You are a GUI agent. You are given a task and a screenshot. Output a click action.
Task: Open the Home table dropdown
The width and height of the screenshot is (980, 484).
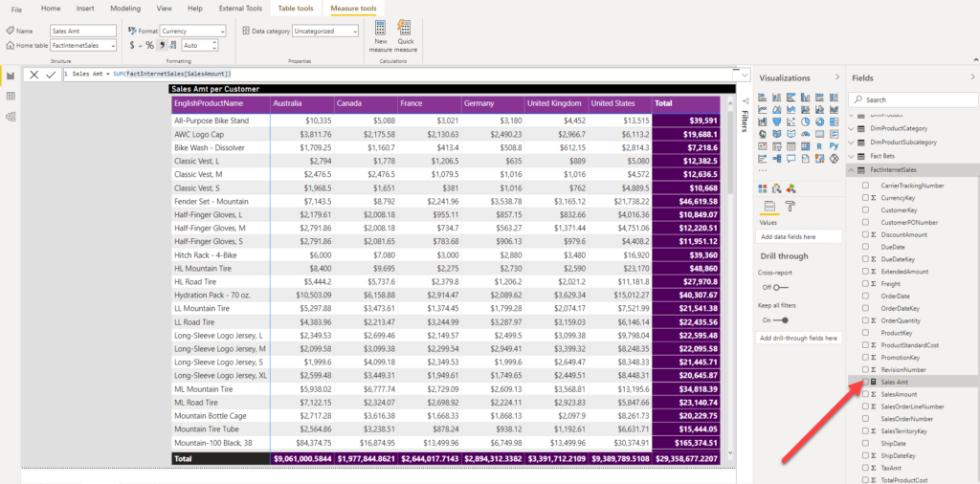(x=83, y=45)
